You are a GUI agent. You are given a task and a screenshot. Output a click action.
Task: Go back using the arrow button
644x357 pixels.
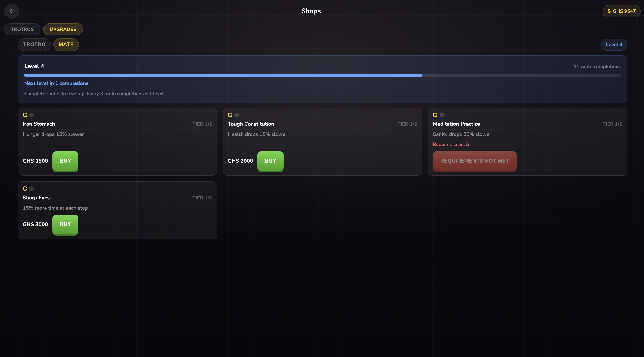pos(12,11)
